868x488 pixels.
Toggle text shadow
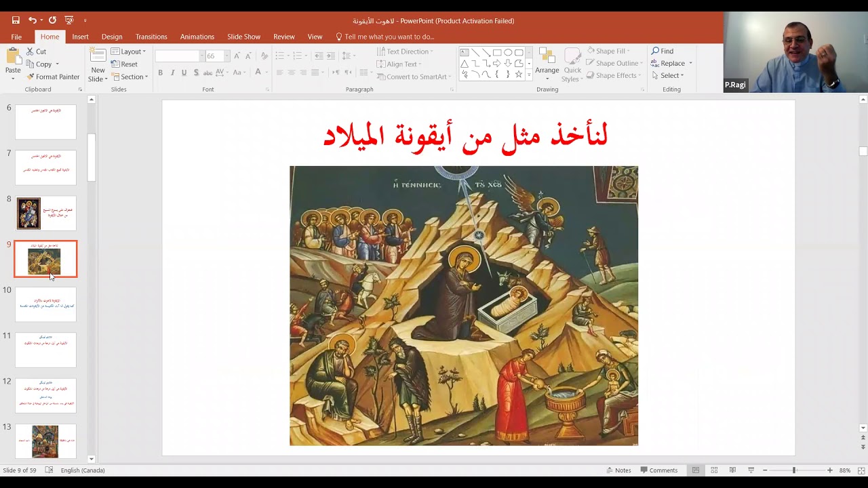[196, 73]
